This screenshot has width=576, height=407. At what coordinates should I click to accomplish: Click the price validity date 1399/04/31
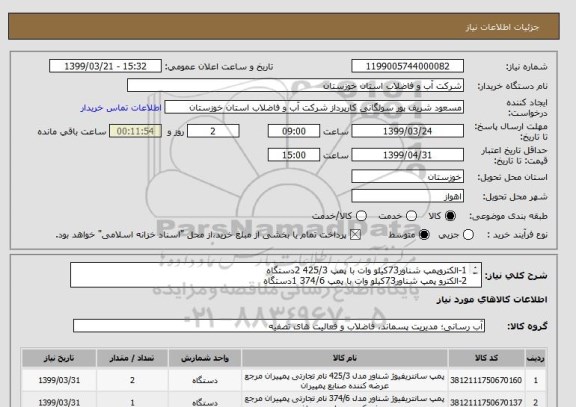click(407, 155)
